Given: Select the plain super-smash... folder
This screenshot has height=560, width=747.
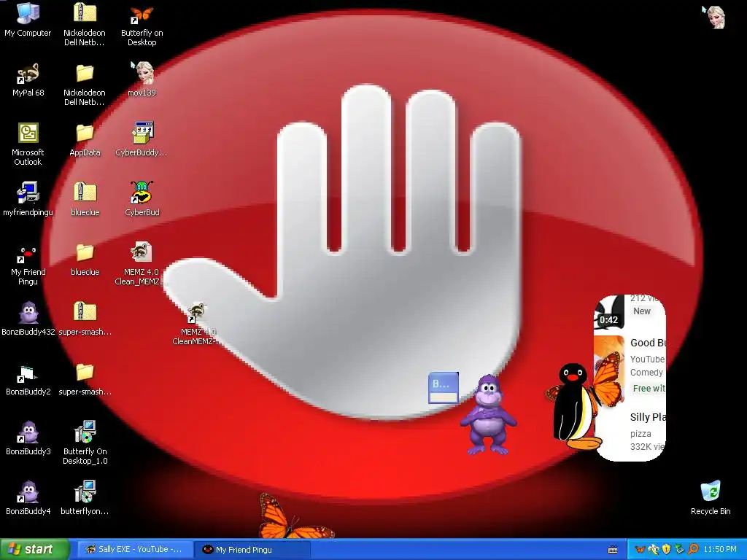Looking at the screenshot, I should click(x=85, y=379).
